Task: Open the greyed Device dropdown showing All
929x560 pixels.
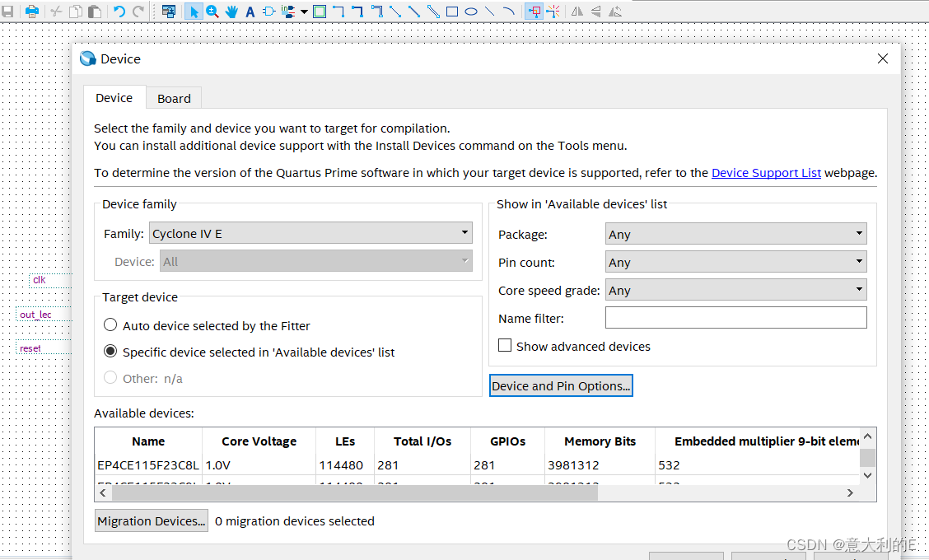Action: [315, 261]
